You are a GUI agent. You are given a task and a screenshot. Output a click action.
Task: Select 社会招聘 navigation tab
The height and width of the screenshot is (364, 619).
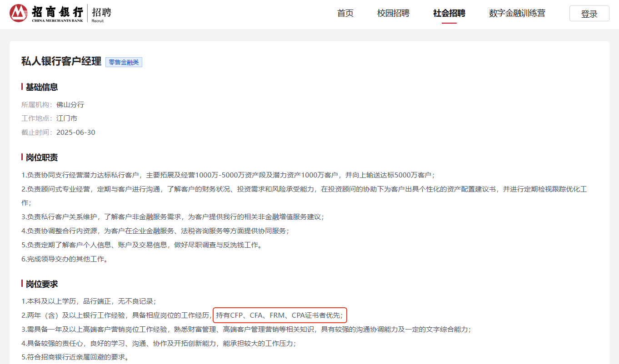point(449,13)
